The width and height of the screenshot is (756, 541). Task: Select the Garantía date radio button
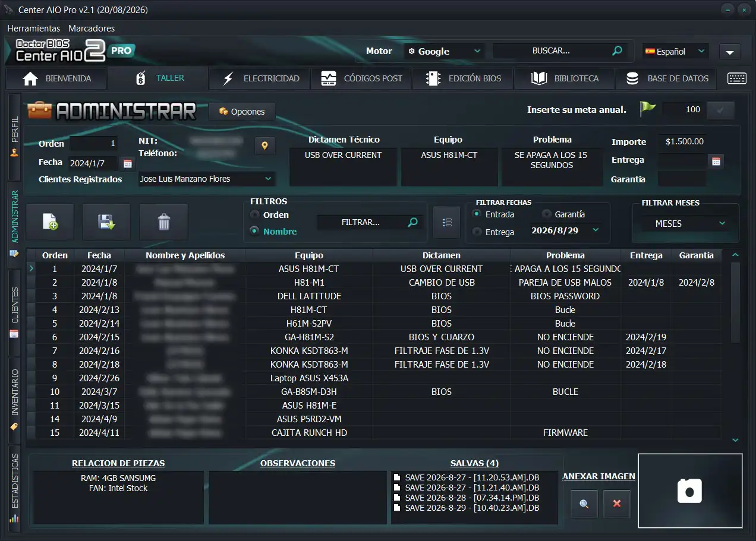click(546, 214)
